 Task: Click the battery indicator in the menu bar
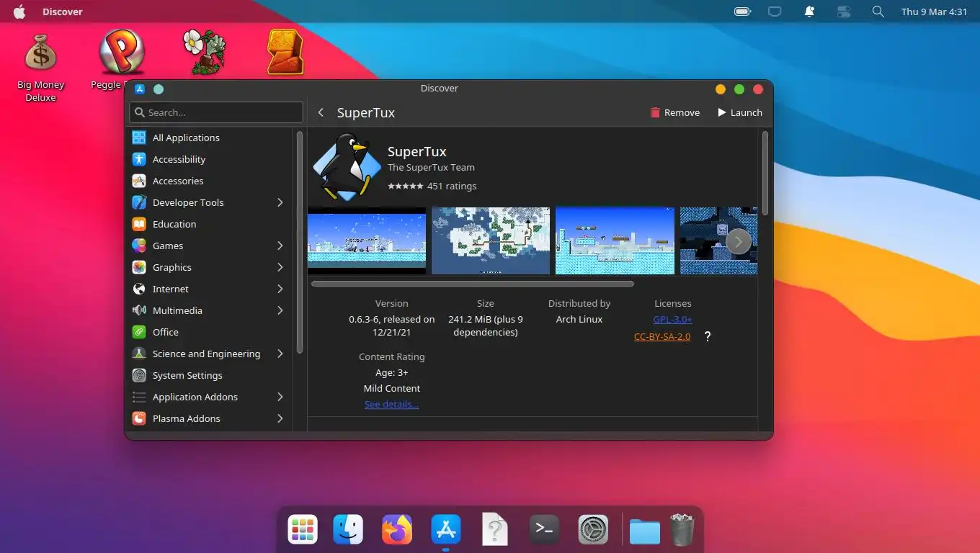tap(742, 12)
